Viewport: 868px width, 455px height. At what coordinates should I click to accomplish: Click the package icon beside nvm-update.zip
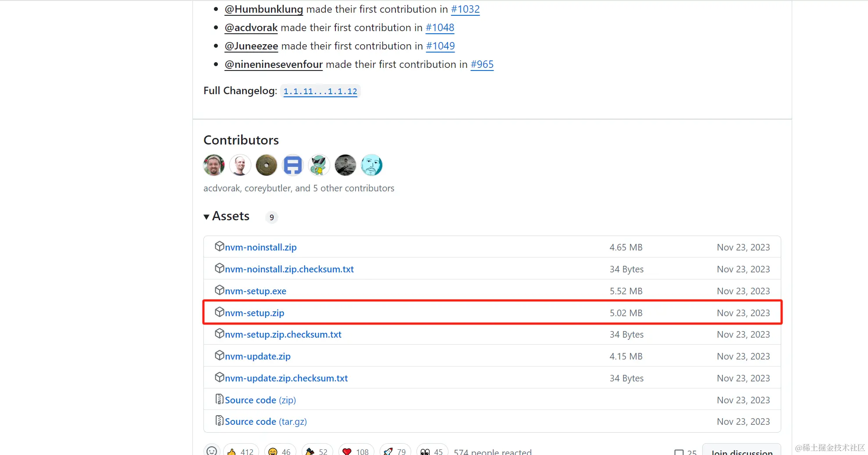pos(219,355)
